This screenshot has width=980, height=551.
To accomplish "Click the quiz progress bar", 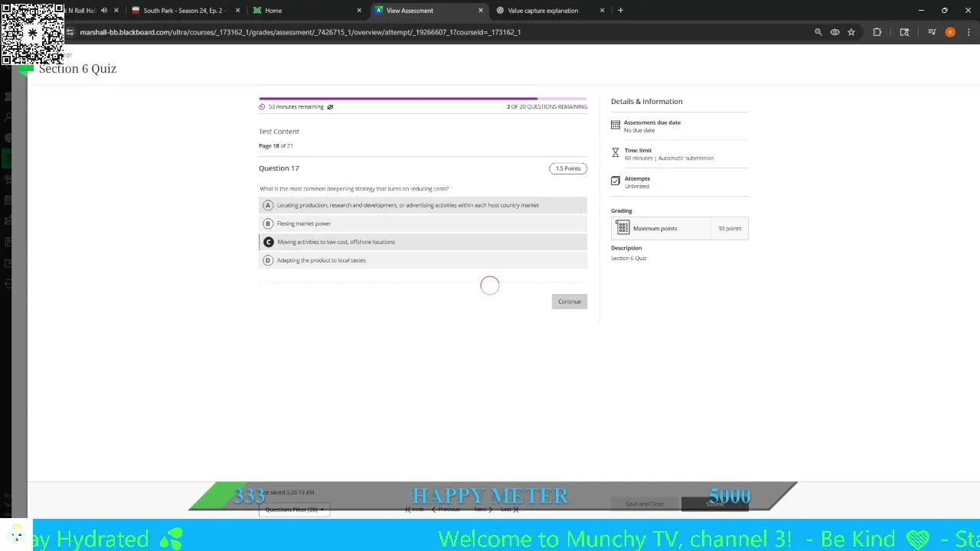I will click(423, 99).
